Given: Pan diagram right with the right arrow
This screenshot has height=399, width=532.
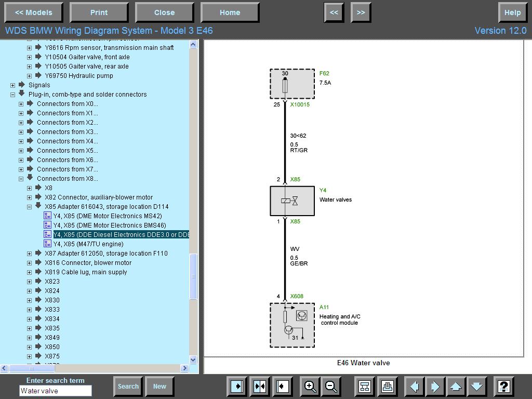Looking at the screenshot, I should [436, 387].
